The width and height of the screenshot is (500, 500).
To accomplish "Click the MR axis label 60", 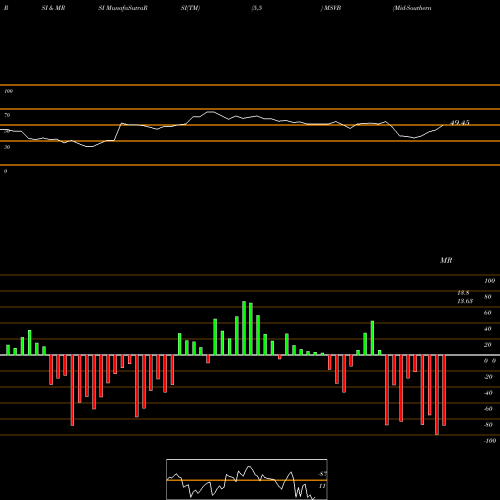I will (488, 313).
